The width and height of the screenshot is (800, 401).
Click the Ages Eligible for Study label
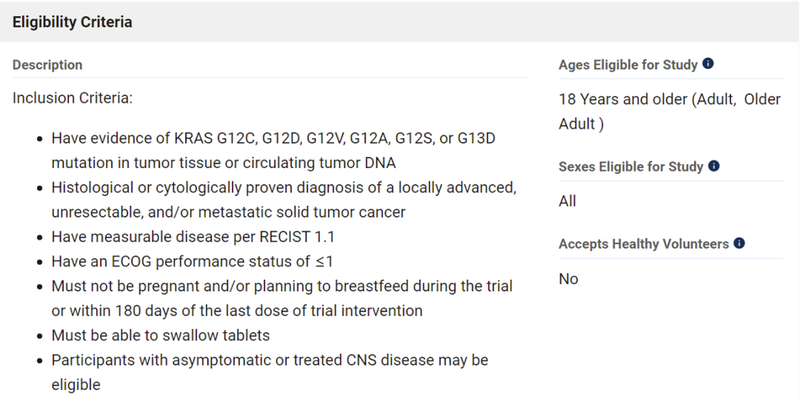pos(628,66)
